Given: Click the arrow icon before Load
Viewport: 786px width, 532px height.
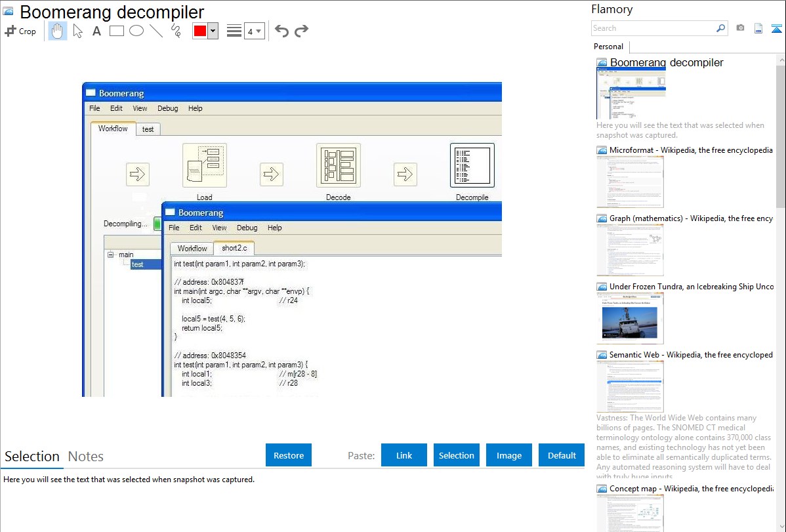Looking at the screenshot, I should [138, 174].
